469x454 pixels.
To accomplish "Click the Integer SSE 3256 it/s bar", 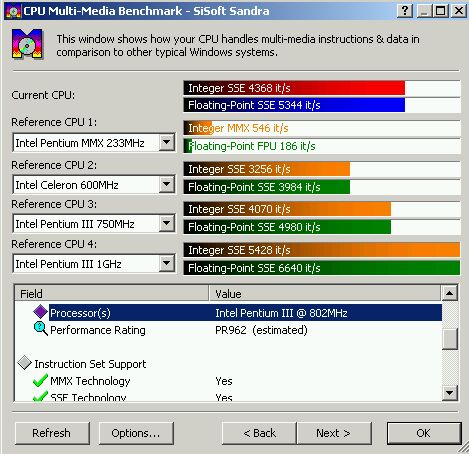I will (x=322, y=169).
